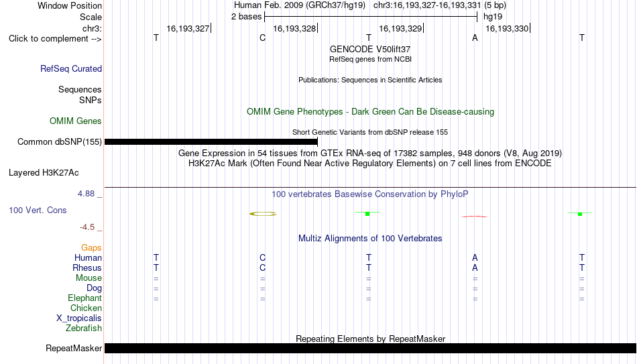The image size is (637, 364).
Task: Click the Common dbSNP(155) black variant bar
Action: [x=211, y=142]
